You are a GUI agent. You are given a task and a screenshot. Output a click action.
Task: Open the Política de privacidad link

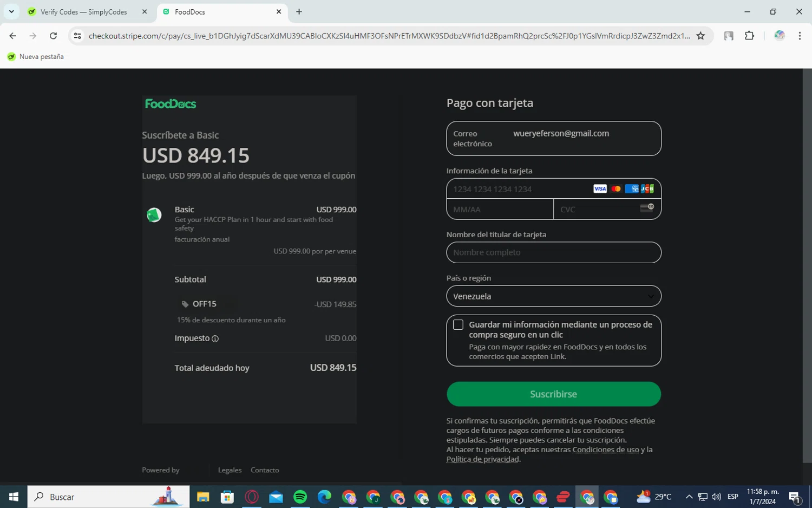[483, 459]
